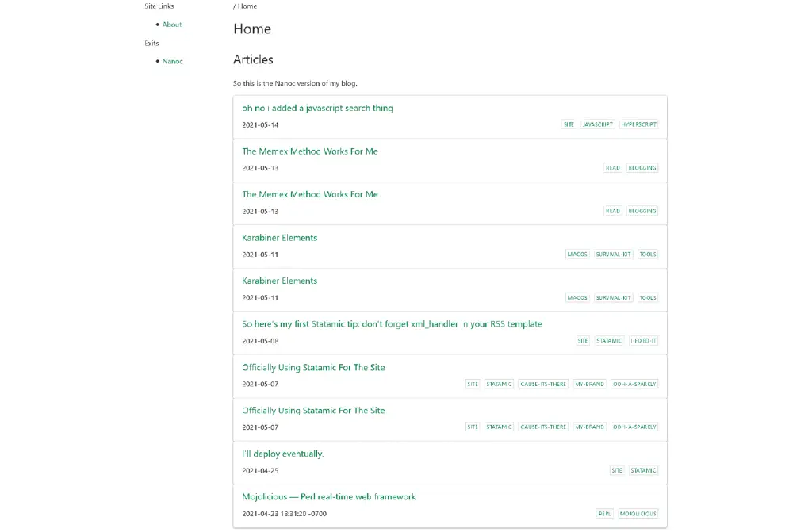Image resolution: width=812 pixels, height=532 pixels.
Task: Click STATAMIC tag on the xml_handler tip row
Action: point(609,341)
